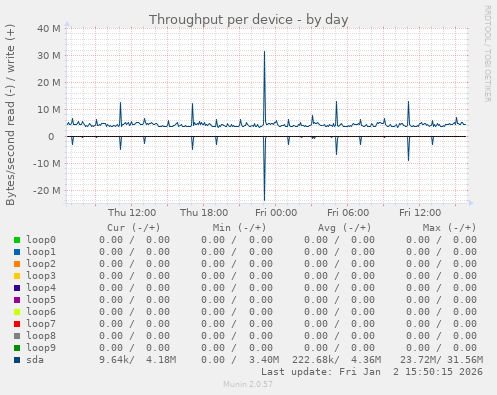Click the 20 M y-axis label

click(49, 83)
